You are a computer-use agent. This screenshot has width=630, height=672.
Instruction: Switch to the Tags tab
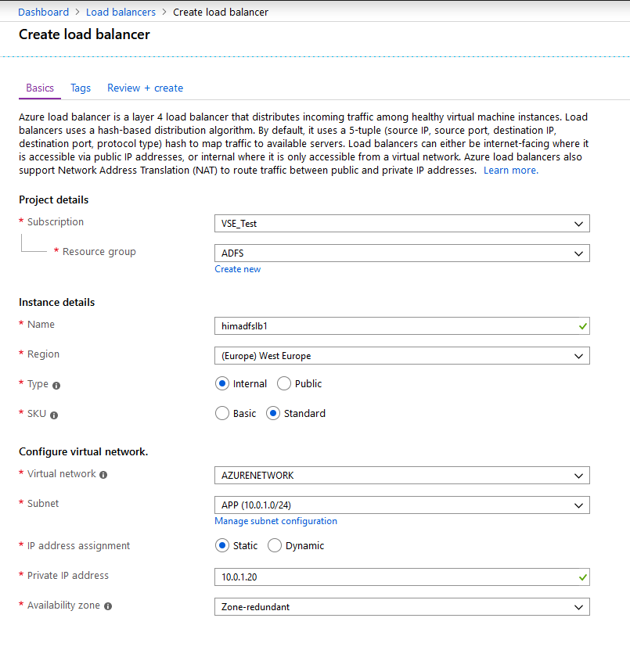pos(81,88)
